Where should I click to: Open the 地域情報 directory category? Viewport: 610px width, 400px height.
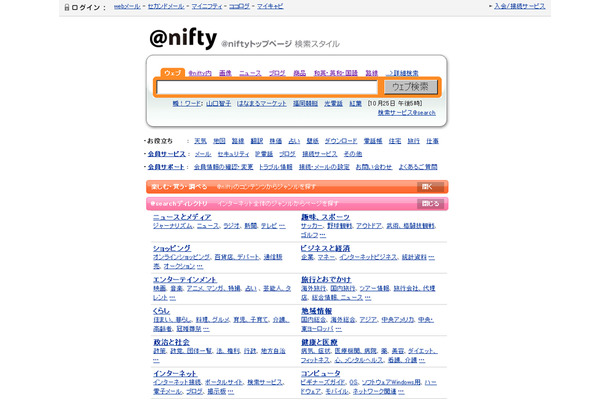[x=317, y=311]
